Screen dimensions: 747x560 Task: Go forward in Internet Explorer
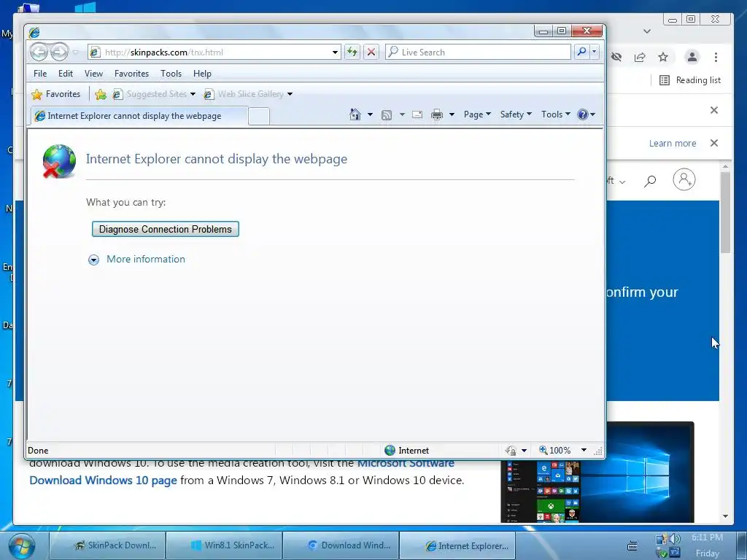point(59,52)
